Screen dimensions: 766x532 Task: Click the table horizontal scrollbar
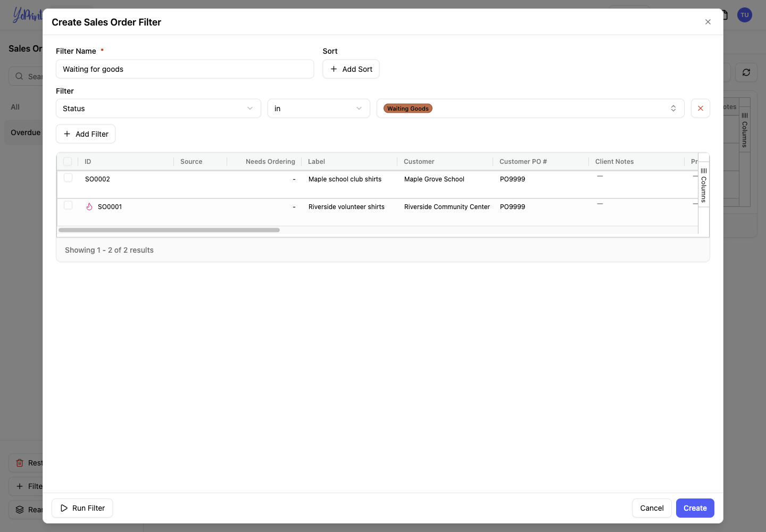(169, 230)
